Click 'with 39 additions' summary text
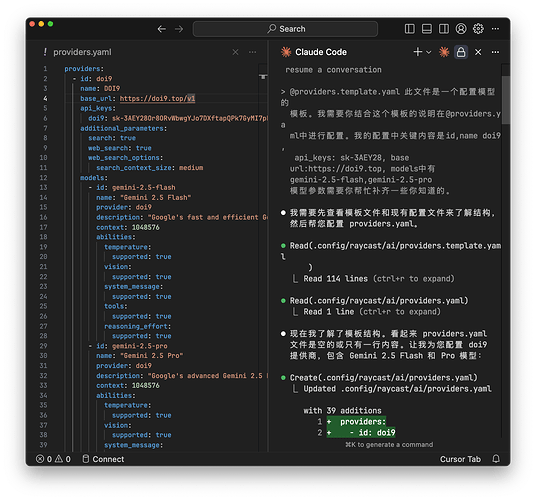The width and height of the screenshot is (536, 500). 342,410
